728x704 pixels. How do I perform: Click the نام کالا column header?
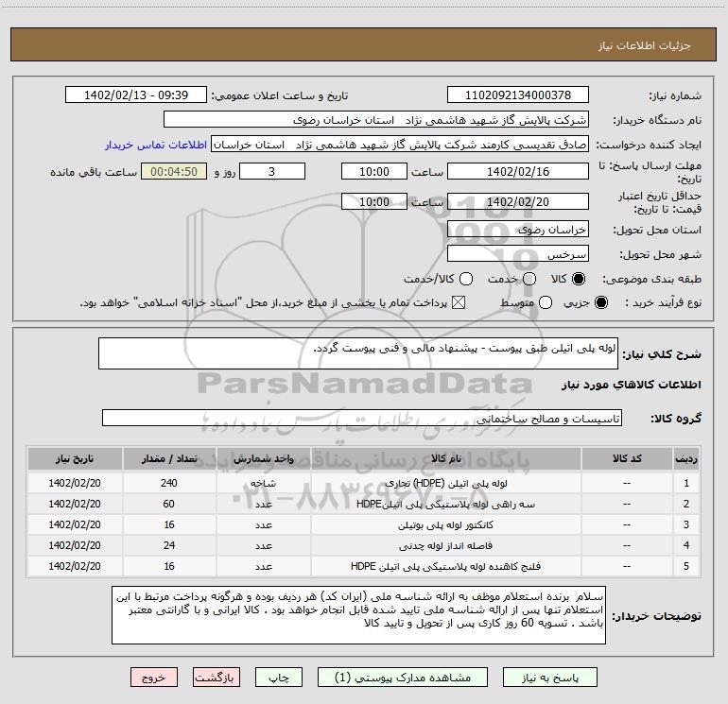click(x=445, y=458)
